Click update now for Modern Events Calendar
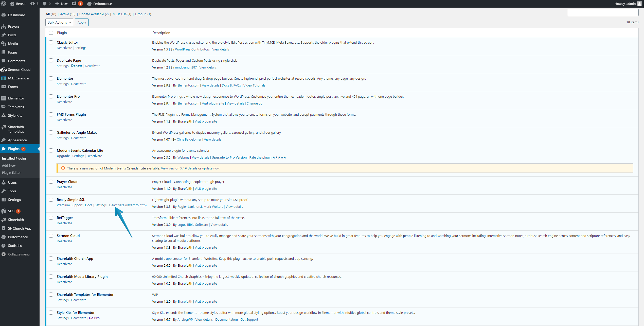Viewport: 644px width, 326px height. pyautogui.click(x=211, y=168)
